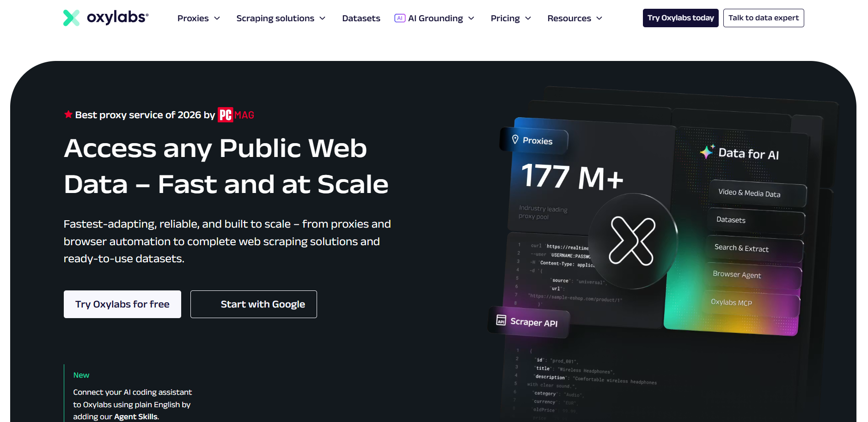Screen dimensions: 868x422
Task: Click the Try Oxylabs today button
Action: click(680, 18)
